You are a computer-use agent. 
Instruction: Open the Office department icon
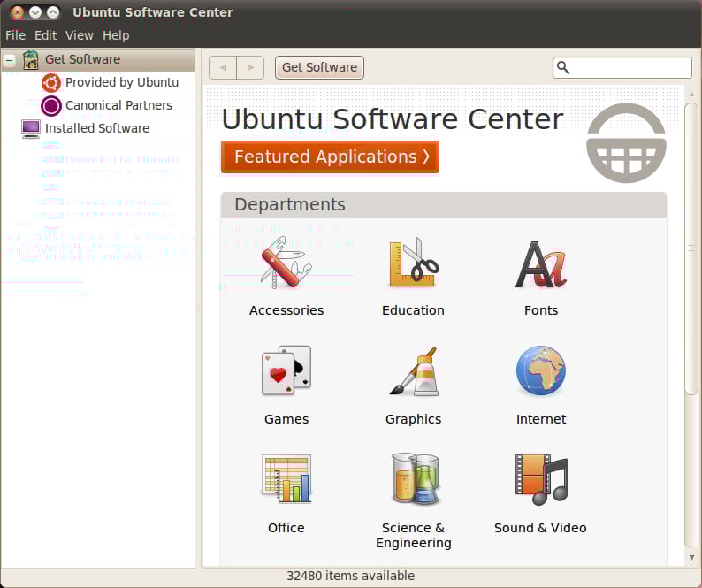point(286,479)
